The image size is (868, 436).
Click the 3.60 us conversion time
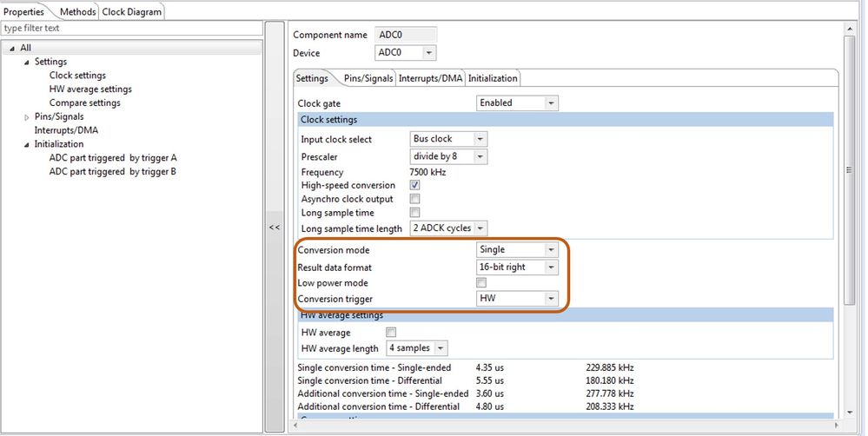[x=489, y=394]
